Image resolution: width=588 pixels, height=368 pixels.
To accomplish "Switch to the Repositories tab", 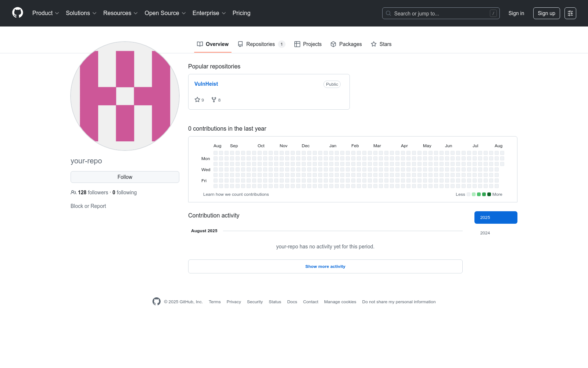I will pyautogui.click(x=261, y=44).
